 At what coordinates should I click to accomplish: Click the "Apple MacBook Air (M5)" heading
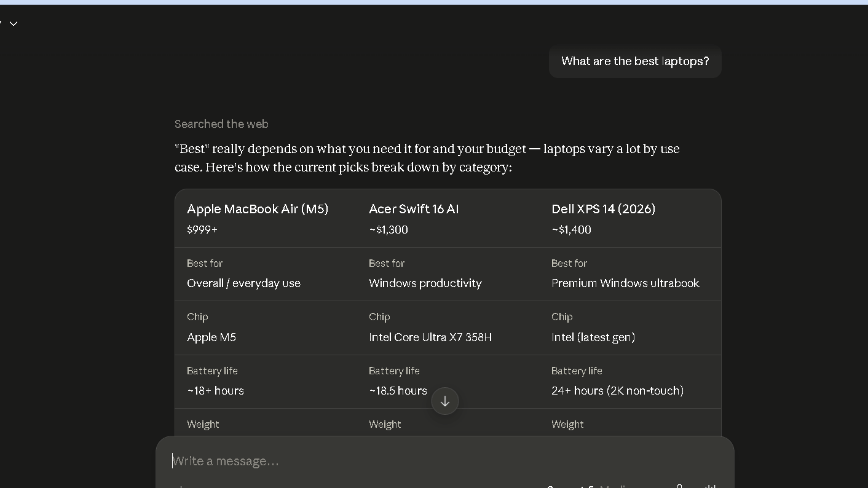pyautogui.click(x=258, y=209)
